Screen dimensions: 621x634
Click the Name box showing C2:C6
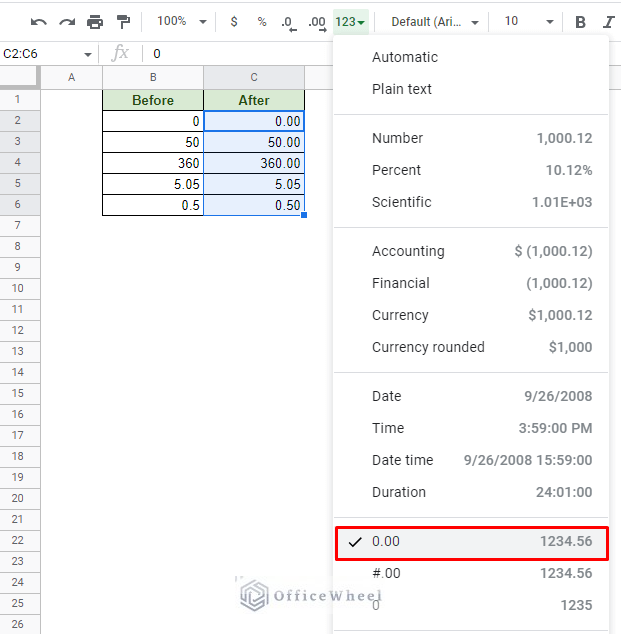(48, 53)
